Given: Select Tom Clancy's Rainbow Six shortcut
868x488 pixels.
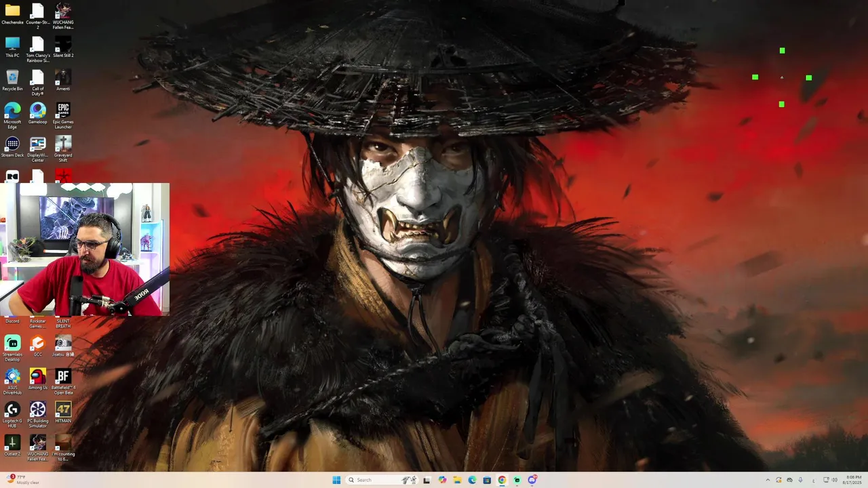Looking at the screenshot, I should (37, 49).
